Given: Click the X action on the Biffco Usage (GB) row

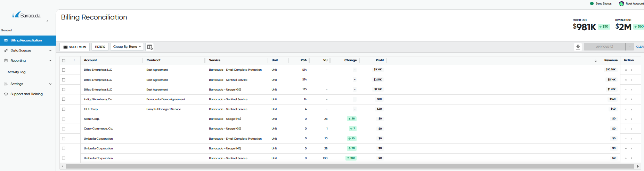Looking at the screenshot, I should click(626, 90).
